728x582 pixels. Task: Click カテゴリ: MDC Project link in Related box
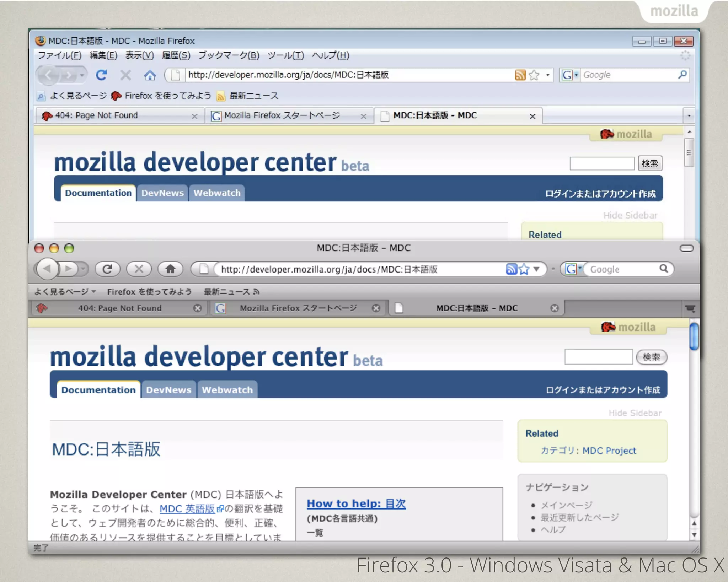[588, 451]
